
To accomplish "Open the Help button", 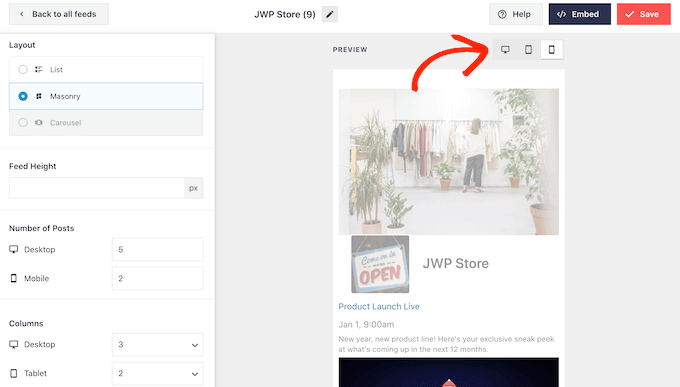I will 516,14.
